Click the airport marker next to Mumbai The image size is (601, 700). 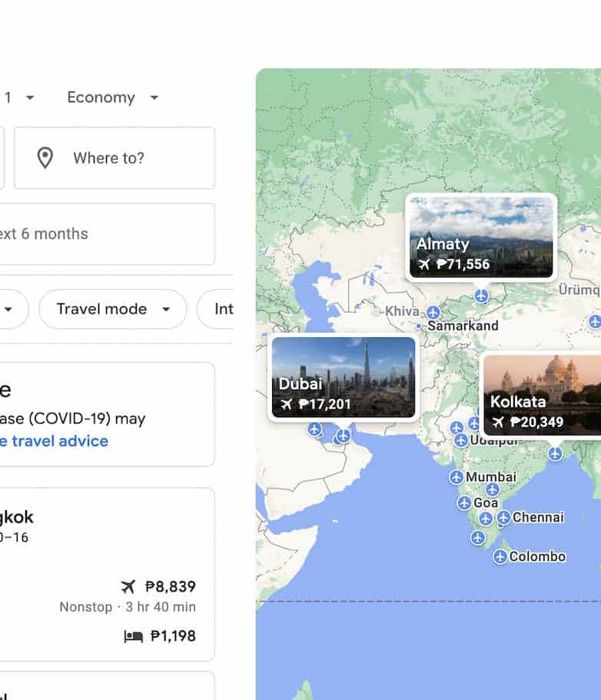point(457,477)
